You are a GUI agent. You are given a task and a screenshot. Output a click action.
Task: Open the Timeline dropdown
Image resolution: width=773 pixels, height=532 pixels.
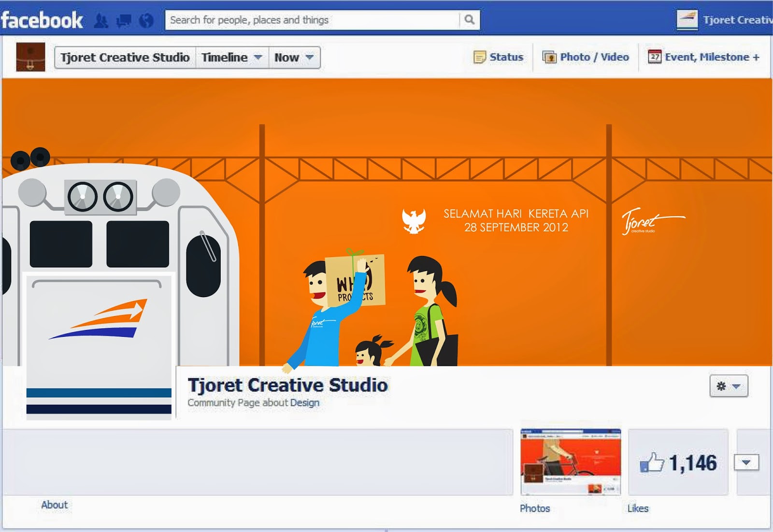click(x=232, y=58)
